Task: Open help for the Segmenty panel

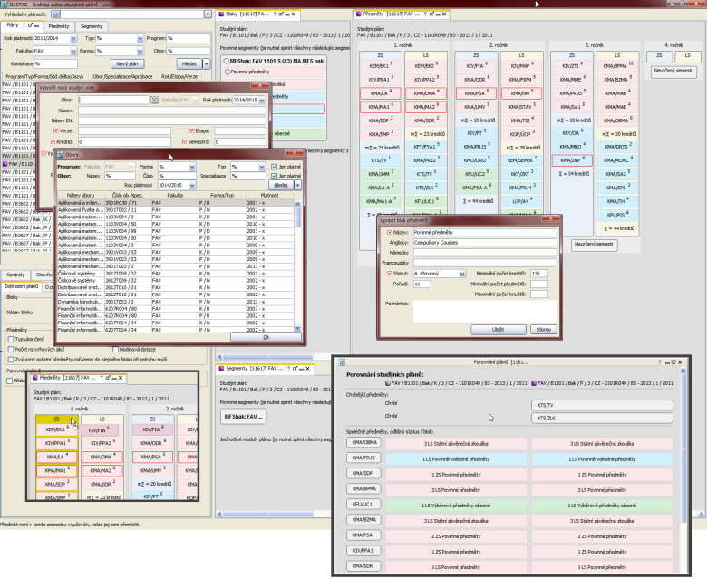Action: [289, 369]
